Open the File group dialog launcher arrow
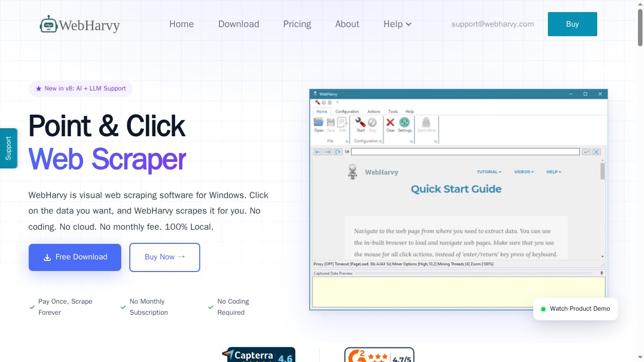644x362 pixels. [x=346, y=141]
